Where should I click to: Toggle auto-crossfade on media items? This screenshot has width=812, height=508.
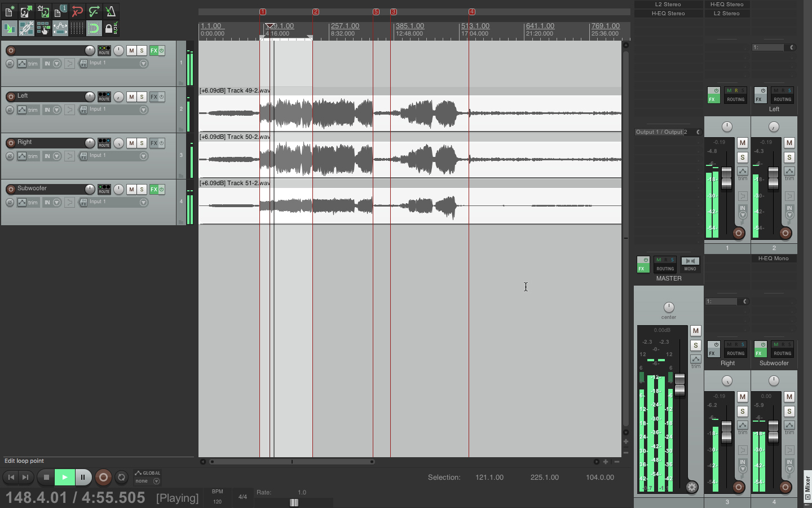point(9,28)
